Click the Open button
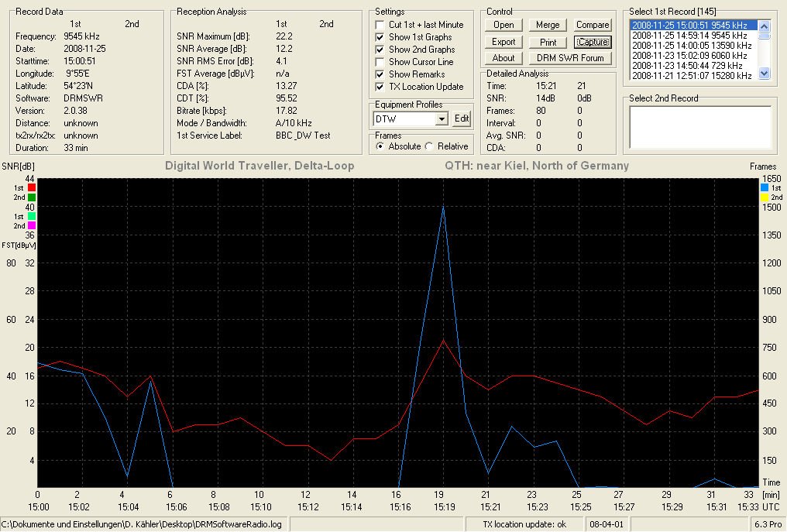This screenshot has height=532, width=787. coord(503,25)
